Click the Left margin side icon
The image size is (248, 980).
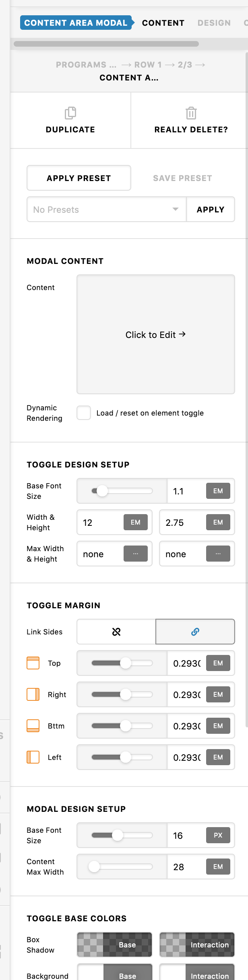click(33, 757)
